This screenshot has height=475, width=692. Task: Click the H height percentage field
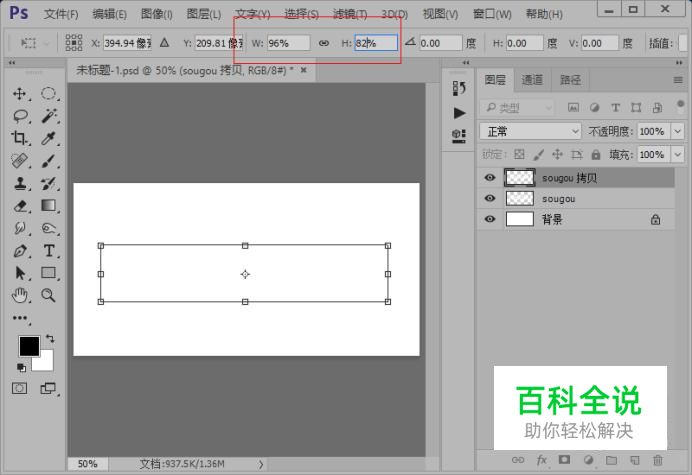coord(376,44)
